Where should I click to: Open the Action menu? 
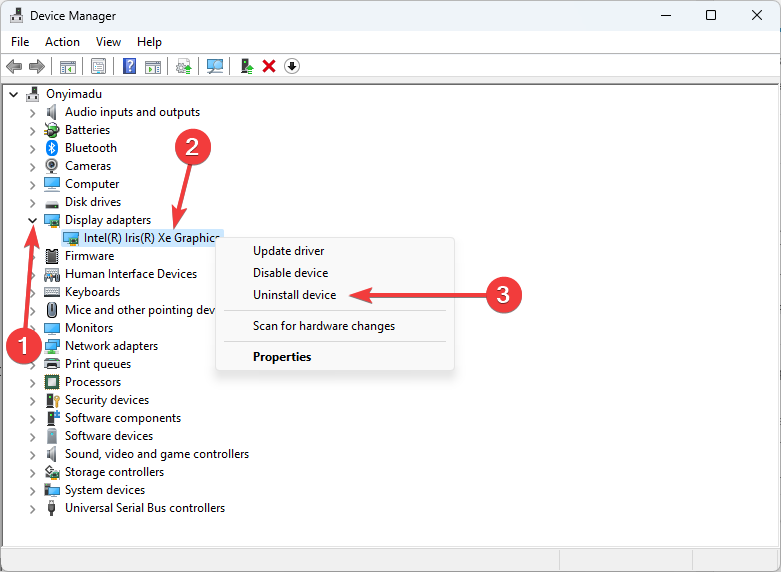62,42
